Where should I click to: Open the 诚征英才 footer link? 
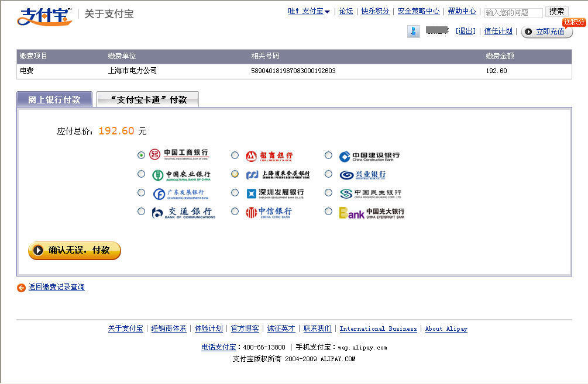pos(281,328)
